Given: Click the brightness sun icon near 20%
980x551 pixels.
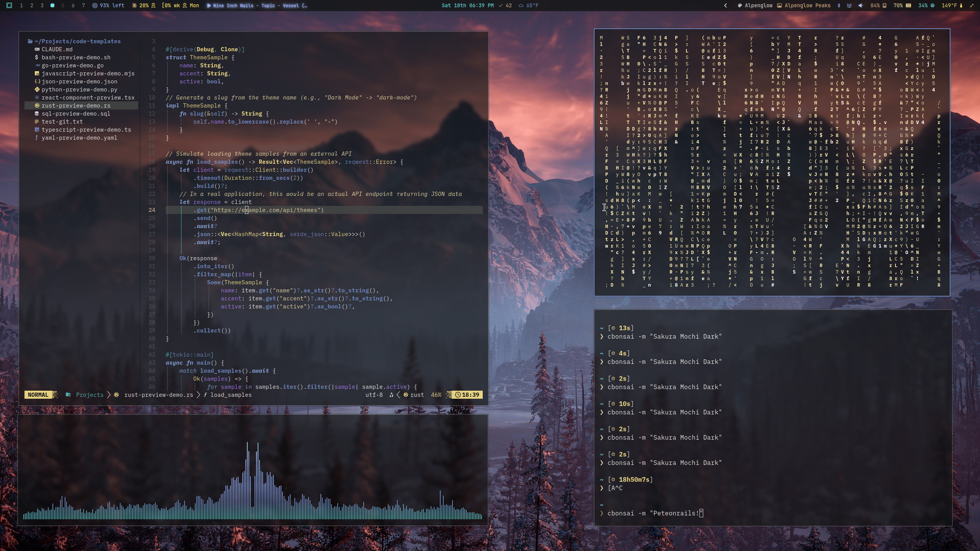Looking at the screenshot, I should click(x=134, y=6).
